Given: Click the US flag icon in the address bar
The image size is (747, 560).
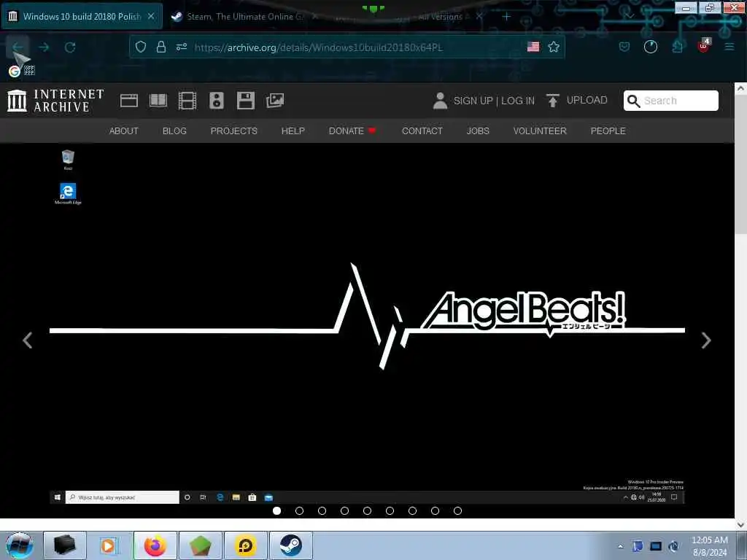Looking at the screenshot, I should coord(533,47).
